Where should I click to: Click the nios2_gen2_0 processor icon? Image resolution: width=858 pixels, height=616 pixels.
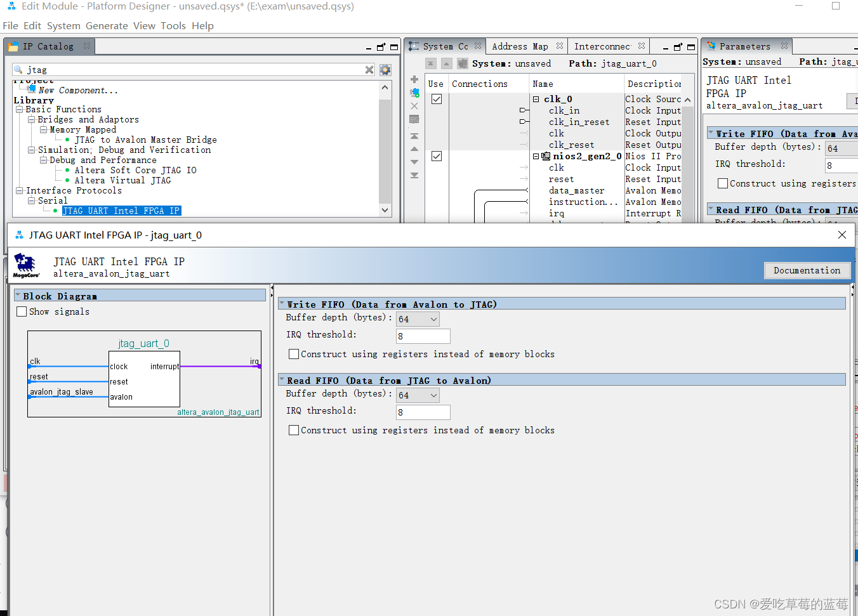[x=546, y=156]
